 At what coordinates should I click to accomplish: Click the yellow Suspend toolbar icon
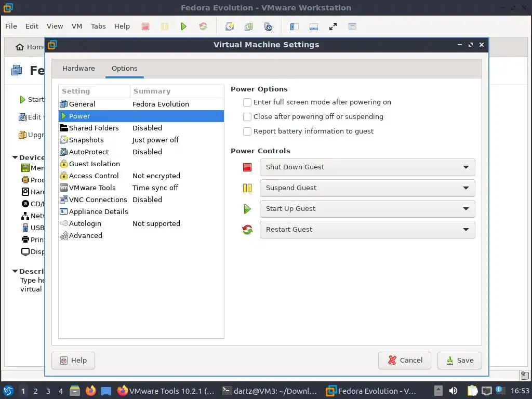(x=165, y=26)
